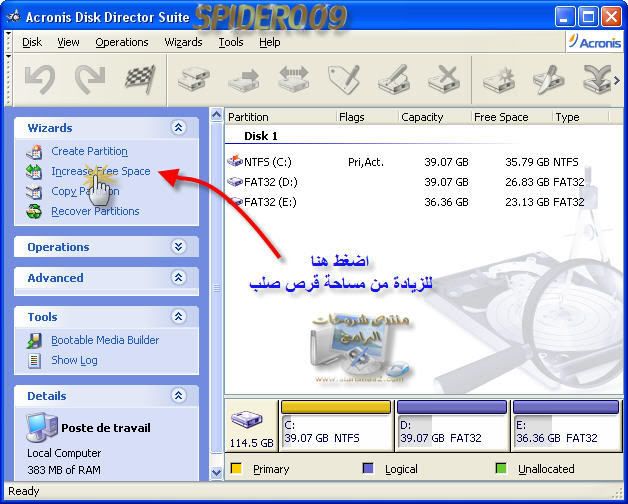Click the Bootable Media Builder icon
The width and height of the screenshot is (628, 504).
coord(34,341)
